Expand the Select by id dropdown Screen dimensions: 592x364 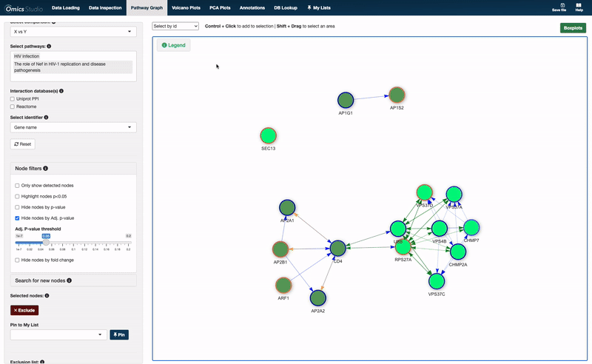175,26
